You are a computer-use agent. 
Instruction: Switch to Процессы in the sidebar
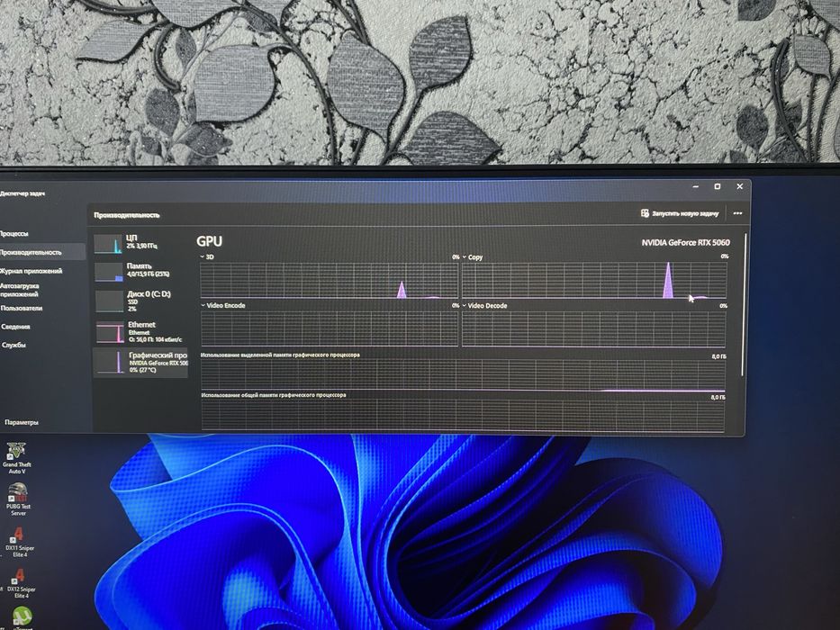coord(14,234)
